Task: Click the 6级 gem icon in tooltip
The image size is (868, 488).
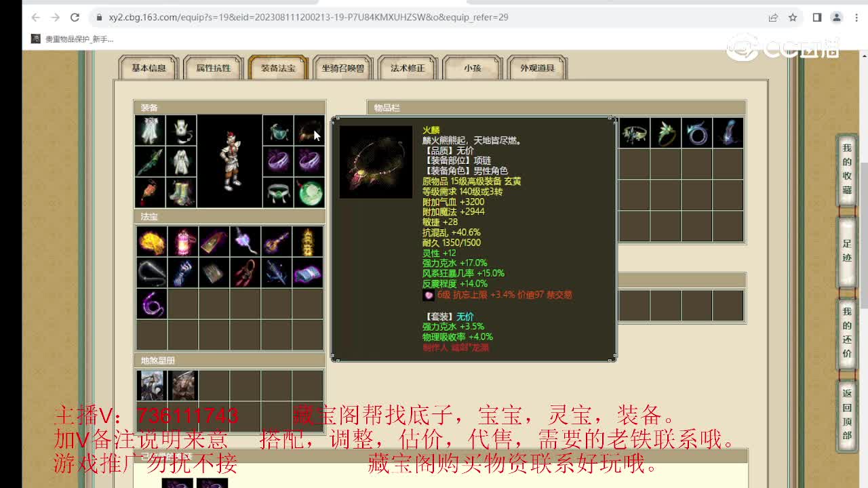Action: [x=428, y=295]
